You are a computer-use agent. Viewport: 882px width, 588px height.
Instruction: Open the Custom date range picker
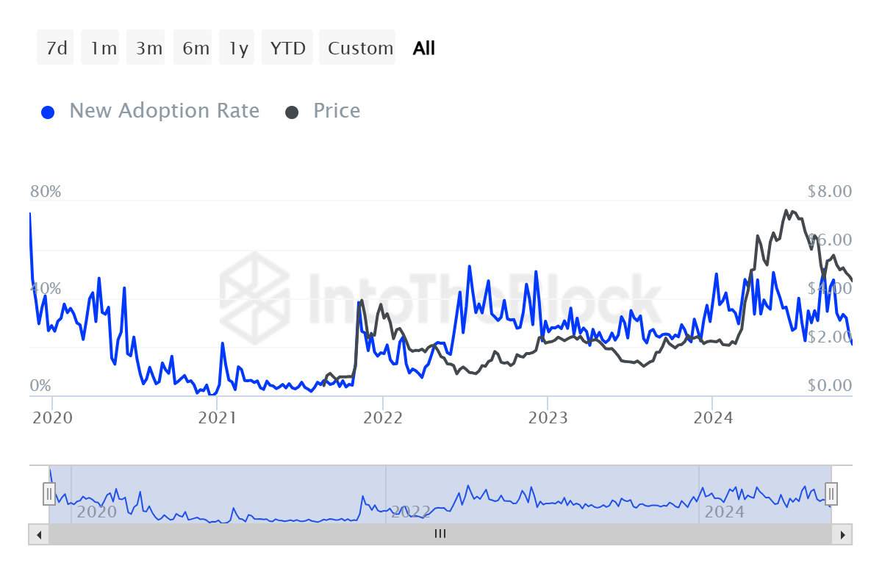(360, 49)
